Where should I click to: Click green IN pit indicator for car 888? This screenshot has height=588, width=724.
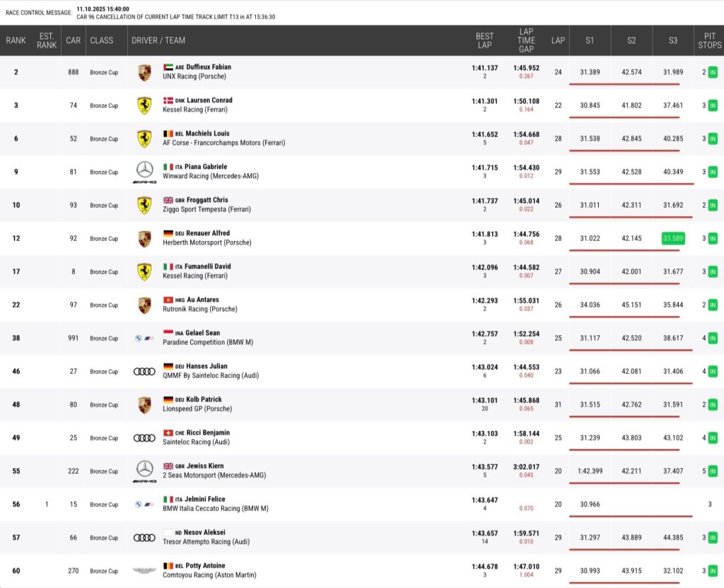713,73
